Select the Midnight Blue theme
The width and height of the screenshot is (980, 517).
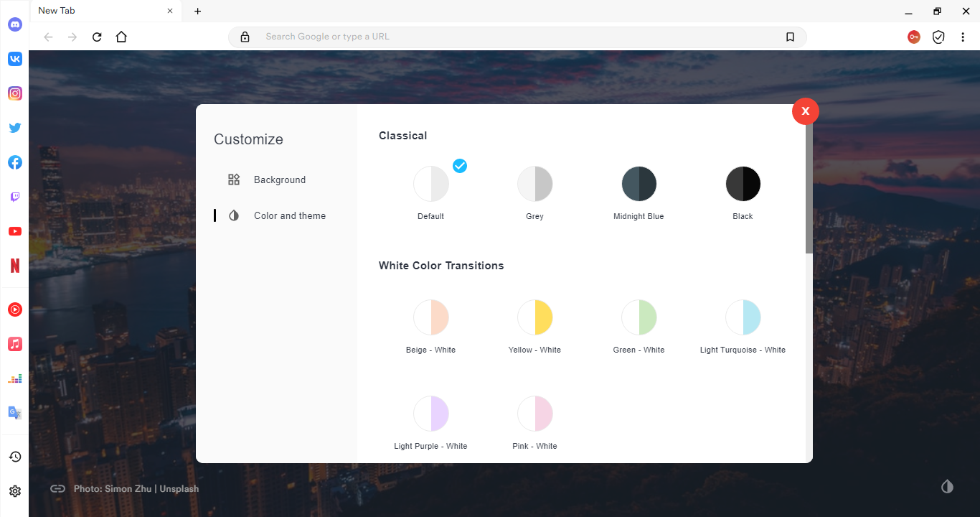click(639, 183)
